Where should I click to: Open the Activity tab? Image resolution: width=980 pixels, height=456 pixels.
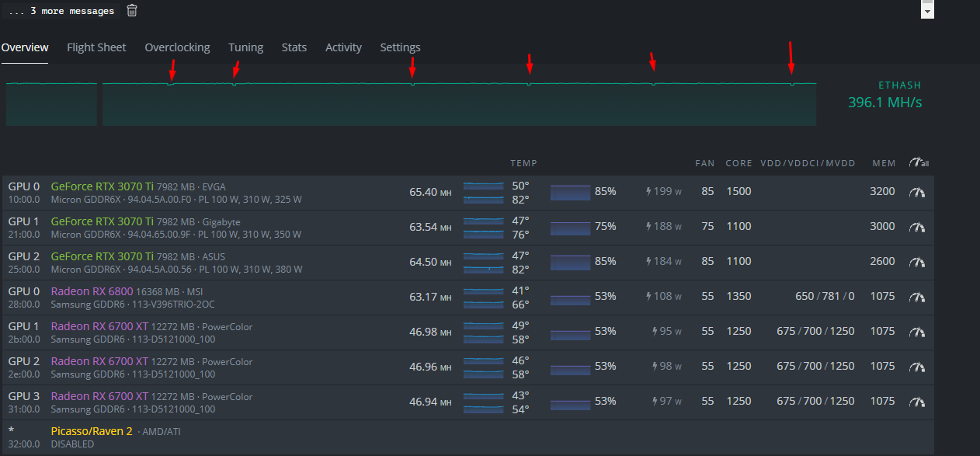[343, 47]
